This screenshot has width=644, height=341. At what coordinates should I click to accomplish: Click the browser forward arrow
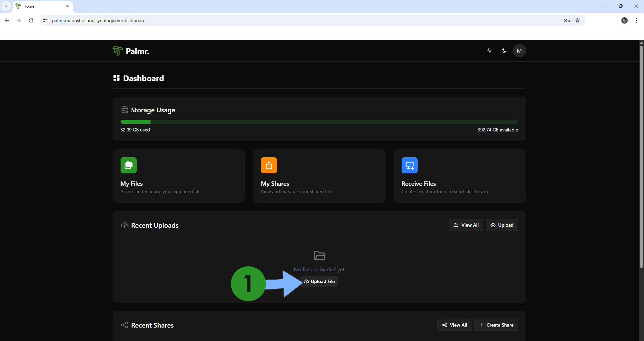tap(19, 20)
